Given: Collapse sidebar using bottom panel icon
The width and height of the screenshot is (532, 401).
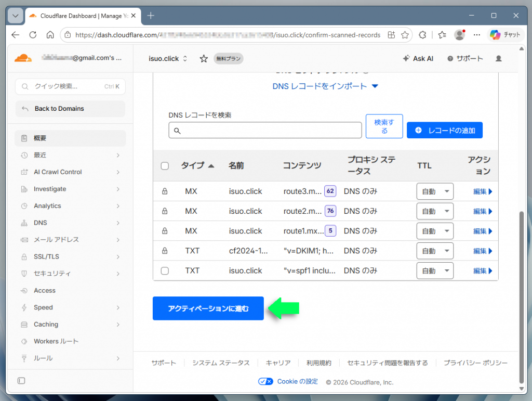Looking at the screenshot, I should point(21,381).
